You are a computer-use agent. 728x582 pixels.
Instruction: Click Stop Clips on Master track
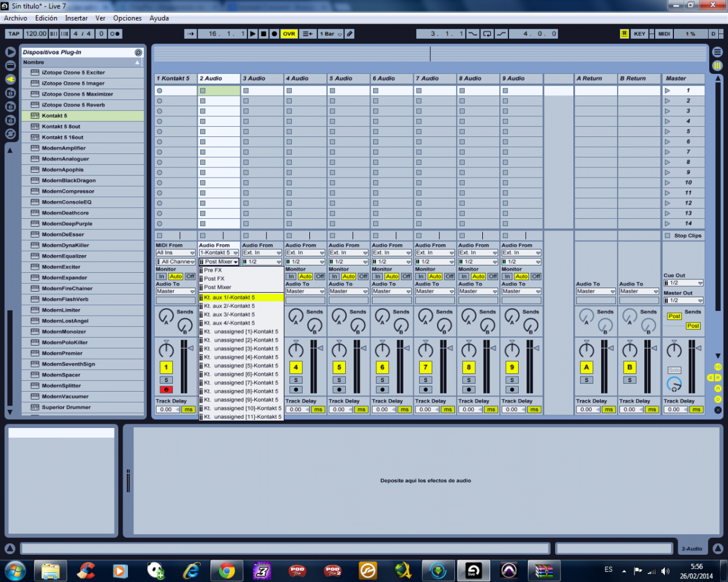coord(683,236)
